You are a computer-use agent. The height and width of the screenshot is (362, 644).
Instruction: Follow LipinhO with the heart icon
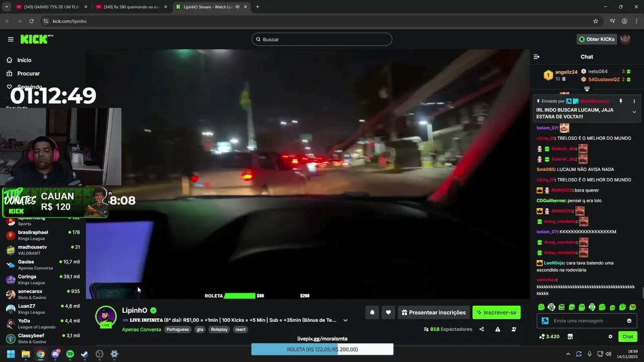pyautogui.click(x=388, y=312)
